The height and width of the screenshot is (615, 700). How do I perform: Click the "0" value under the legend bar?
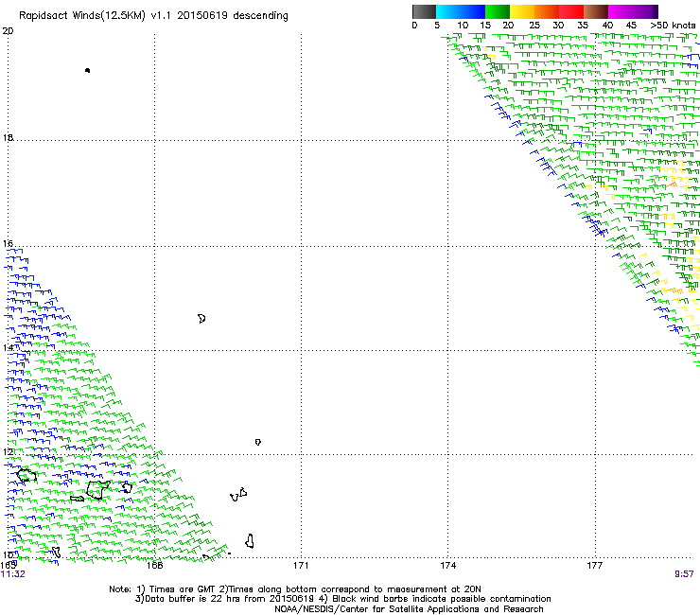pos(414,26)
